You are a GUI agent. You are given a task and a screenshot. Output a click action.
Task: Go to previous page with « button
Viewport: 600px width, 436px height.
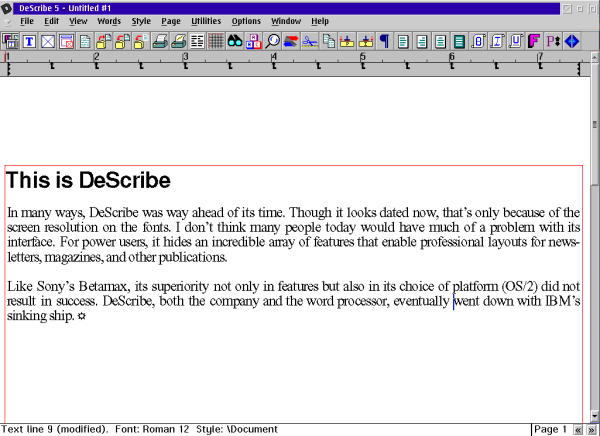[578, 430]
